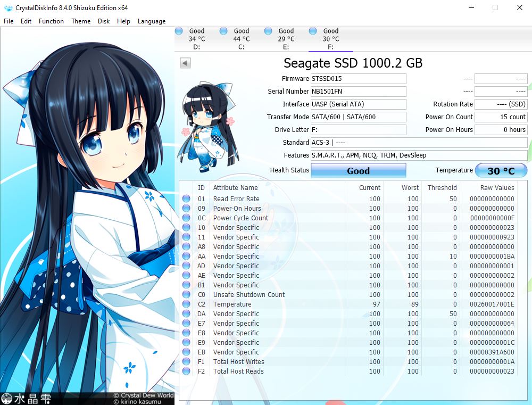The width and height of the screenshot is (532, 405).
Task: Click the Transfer Mode field SATA/600
Action: pyautogui.click(x=358, y=117)
